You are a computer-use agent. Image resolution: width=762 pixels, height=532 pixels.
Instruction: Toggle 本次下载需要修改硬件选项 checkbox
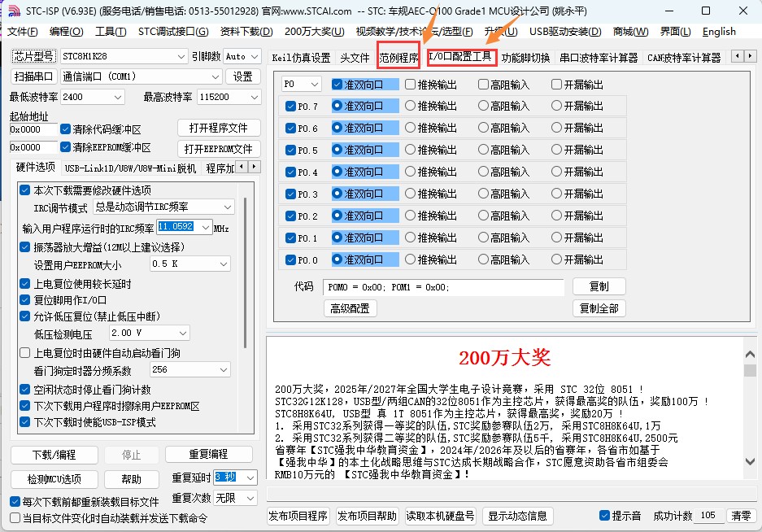click(x=24, y=190)
